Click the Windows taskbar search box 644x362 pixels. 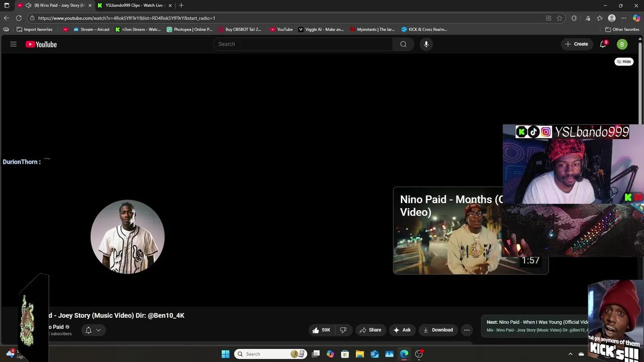pyautogui.click(x=271, y=354)
